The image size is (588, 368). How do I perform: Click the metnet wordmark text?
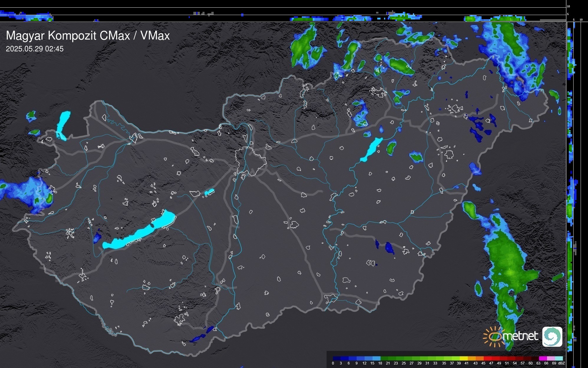(520, 336)
